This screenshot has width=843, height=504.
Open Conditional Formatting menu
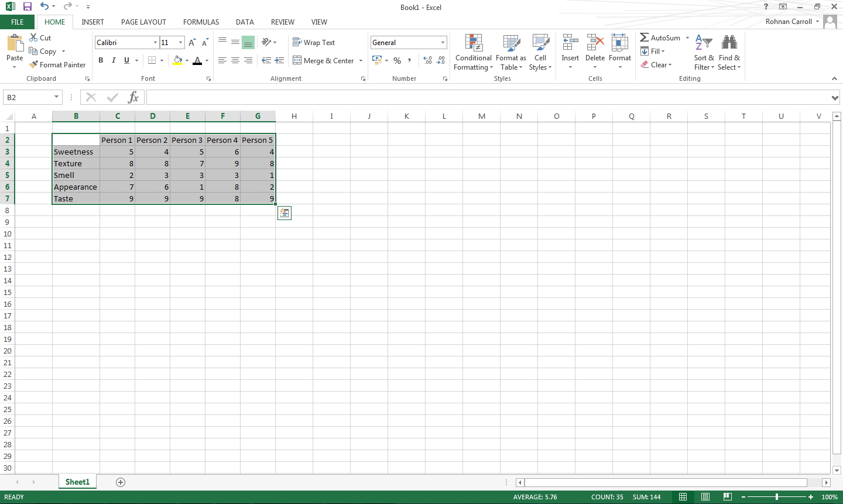point(473,52)
